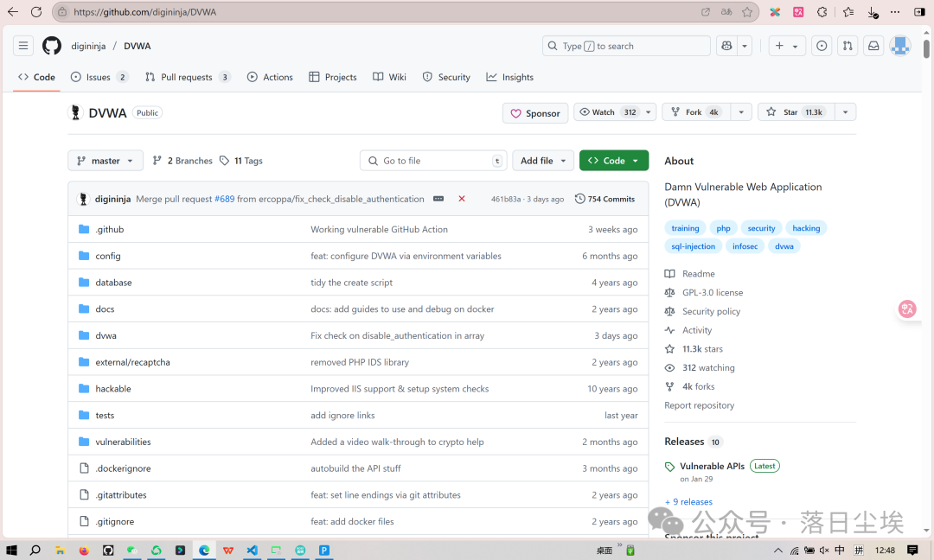This screenshot has height=560, width=934.
Task: Click the GitHub Octocat logo
Action: [52, 46]
